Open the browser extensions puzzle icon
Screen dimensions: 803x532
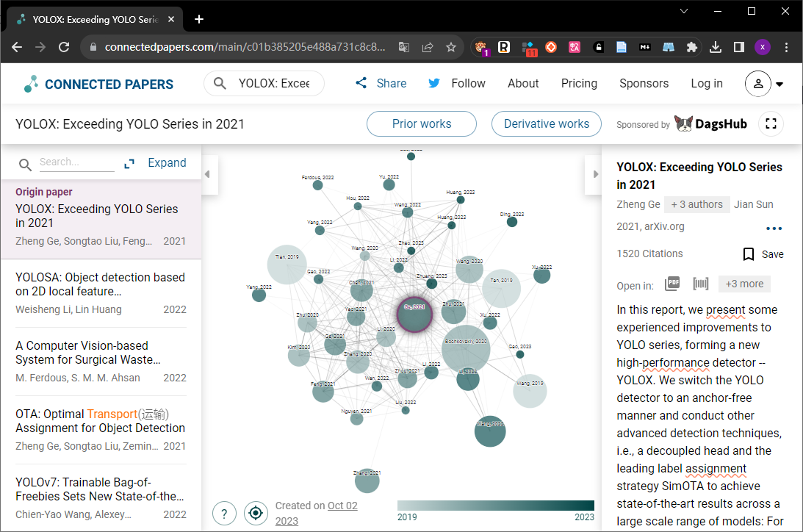click(692, 47)
